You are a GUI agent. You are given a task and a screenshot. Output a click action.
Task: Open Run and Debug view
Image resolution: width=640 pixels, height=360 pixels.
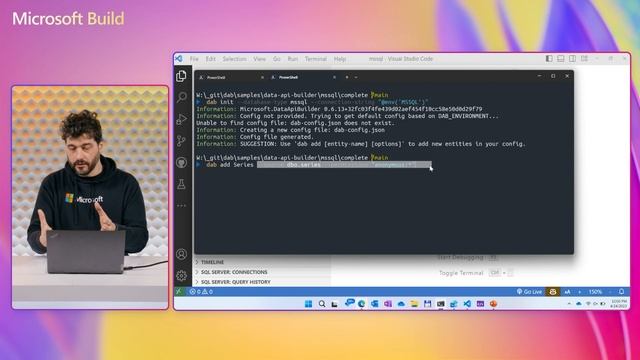pos(181,119)
